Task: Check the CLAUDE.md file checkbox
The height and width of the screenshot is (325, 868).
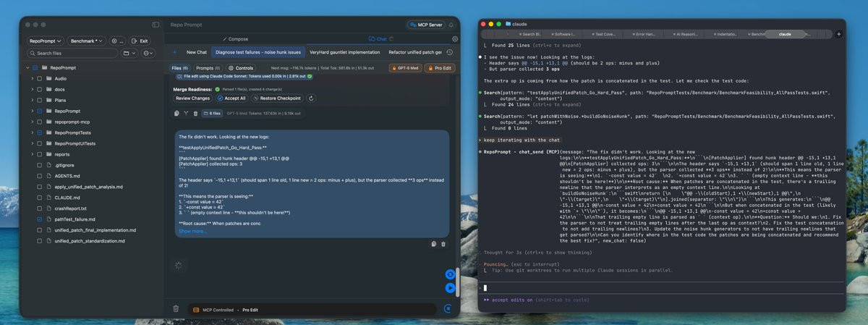Action: point(39,197)
